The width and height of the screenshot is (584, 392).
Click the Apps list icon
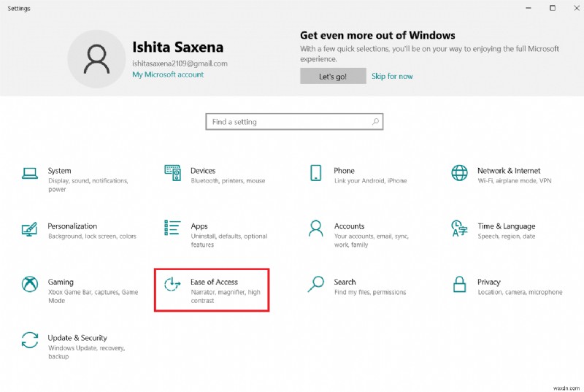tap(173, 228)
